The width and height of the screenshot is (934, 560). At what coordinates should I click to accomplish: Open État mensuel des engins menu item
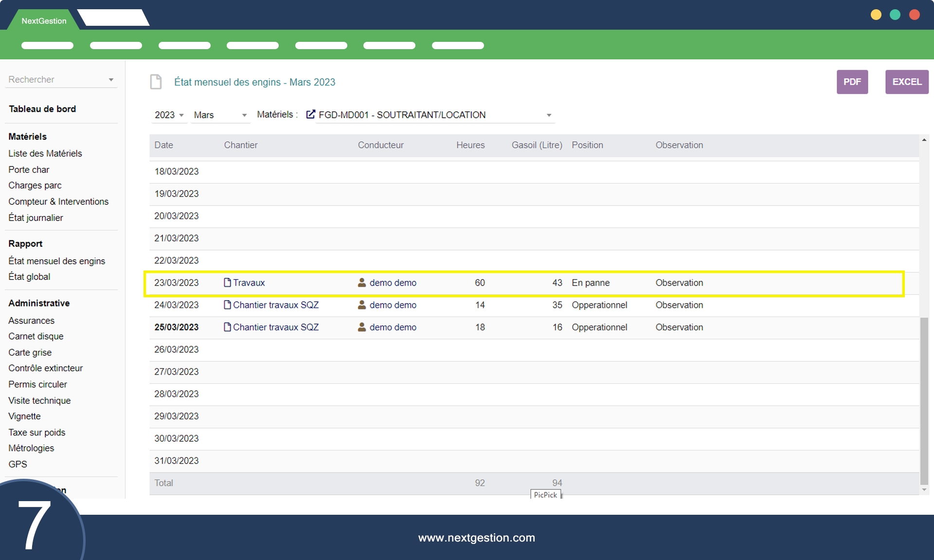[56, 261]
